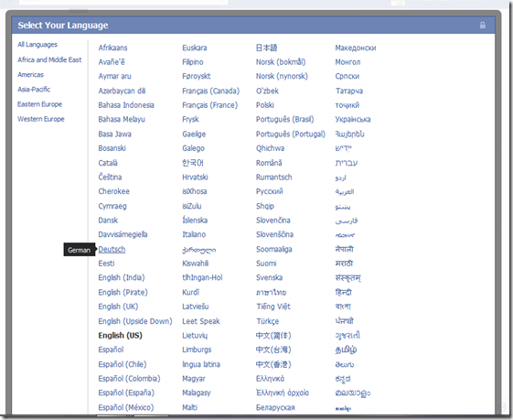Choose Монгол
Image resolution: width=513 pixels, height=420 pixels.
click(x=347, y=62)
